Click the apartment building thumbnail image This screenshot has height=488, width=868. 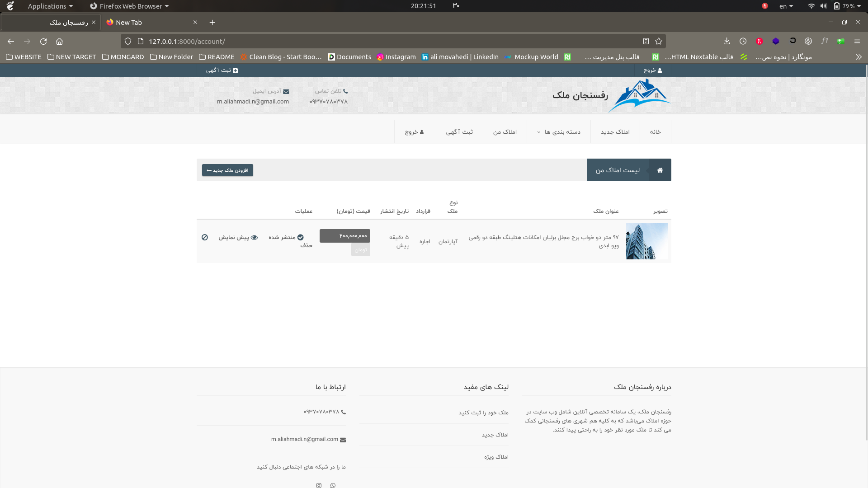(x=646, y=241)
